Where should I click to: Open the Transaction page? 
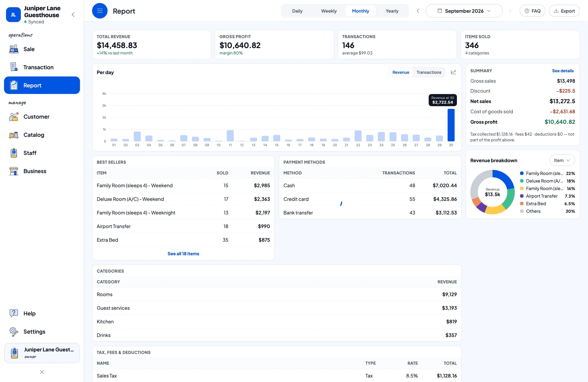42,67
